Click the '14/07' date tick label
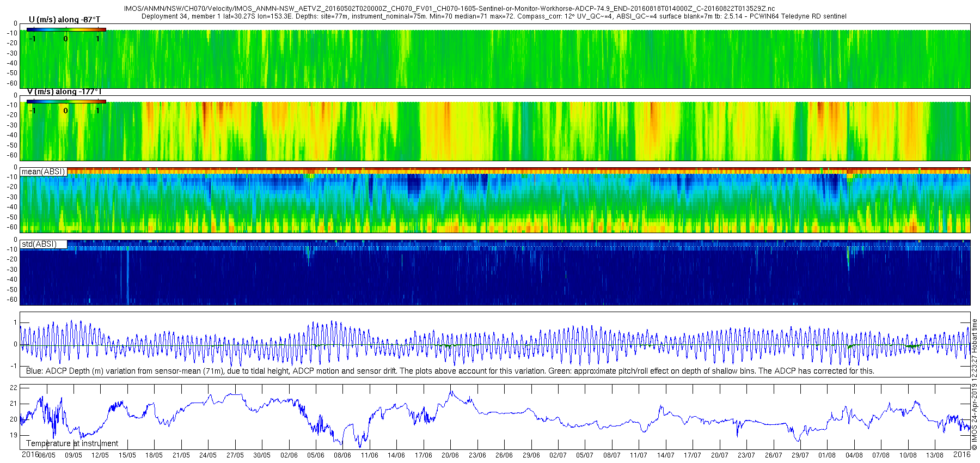This screenshot has width=980, height=463. (x=666, y=455)
